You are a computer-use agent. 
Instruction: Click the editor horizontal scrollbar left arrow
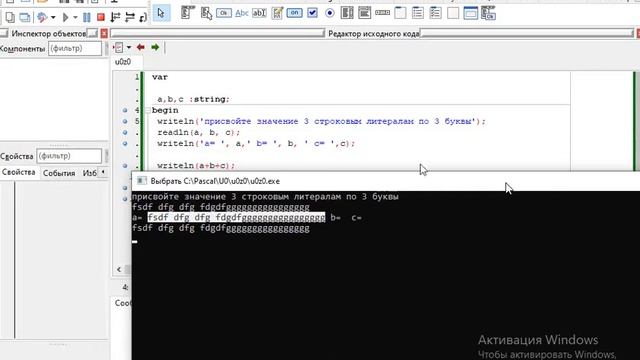pyautogui.click(x=119, y=269)
